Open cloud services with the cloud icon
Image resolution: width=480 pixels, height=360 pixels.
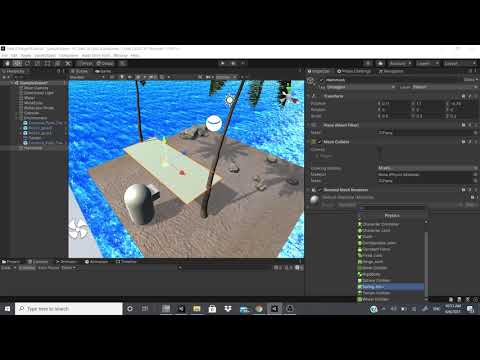380,63
